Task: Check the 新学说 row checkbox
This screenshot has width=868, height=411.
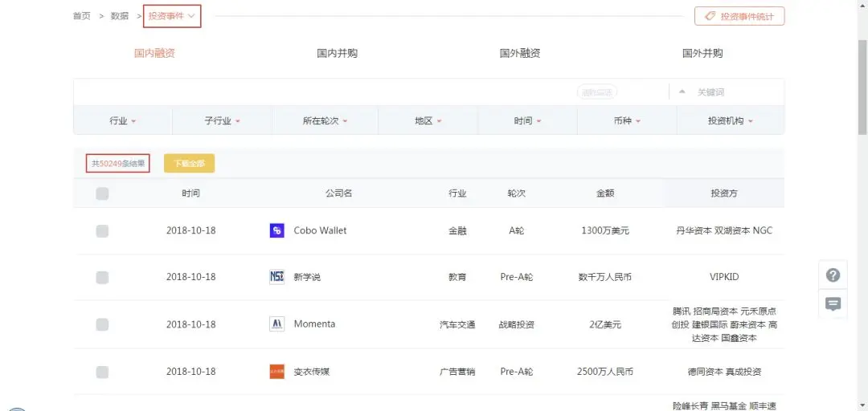Action: [x=102, y=278]
